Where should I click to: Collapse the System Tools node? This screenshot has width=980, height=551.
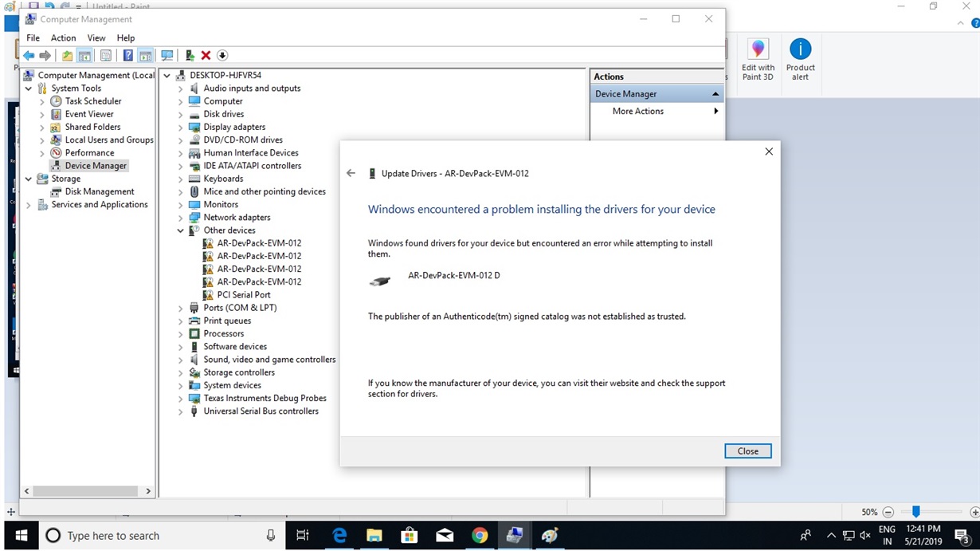tap(29, 89)
